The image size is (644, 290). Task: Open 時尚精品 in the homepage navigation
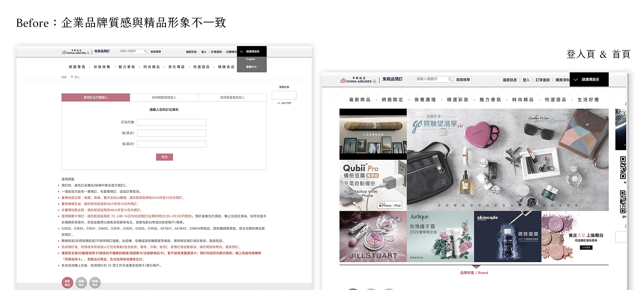click(523, 100)
